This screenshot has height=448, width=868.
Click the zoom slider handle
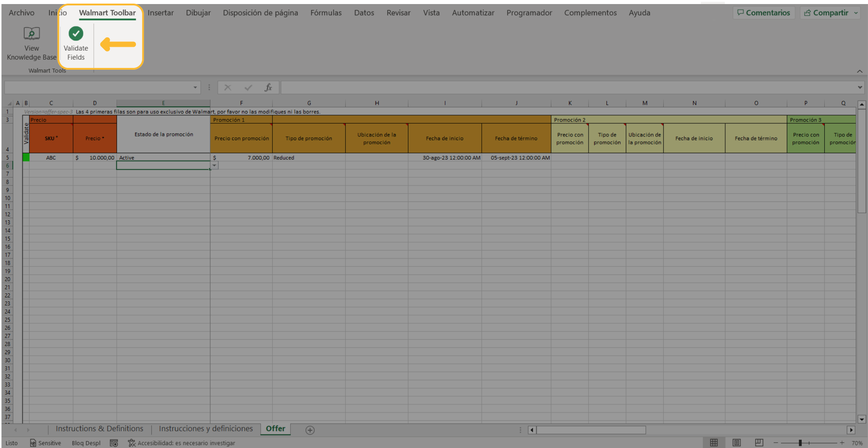(800, 443)
